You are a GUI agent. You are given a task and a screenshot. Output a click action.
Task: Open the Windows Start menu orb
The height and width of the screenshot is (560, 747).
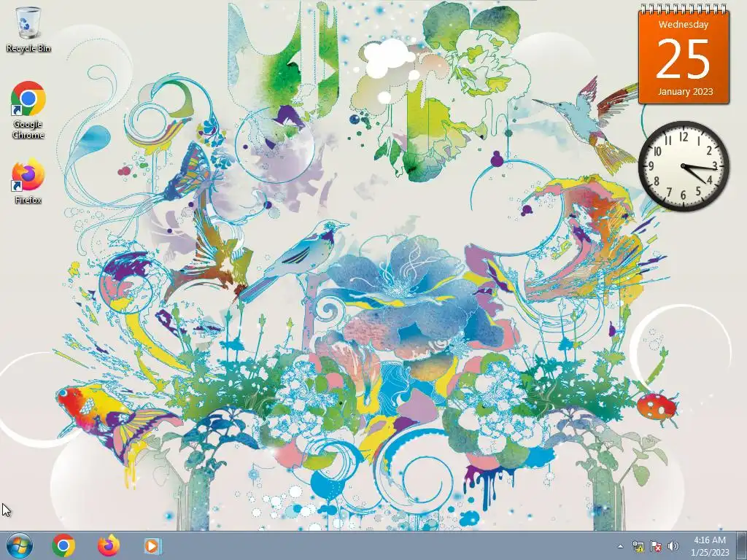[20, 545]
